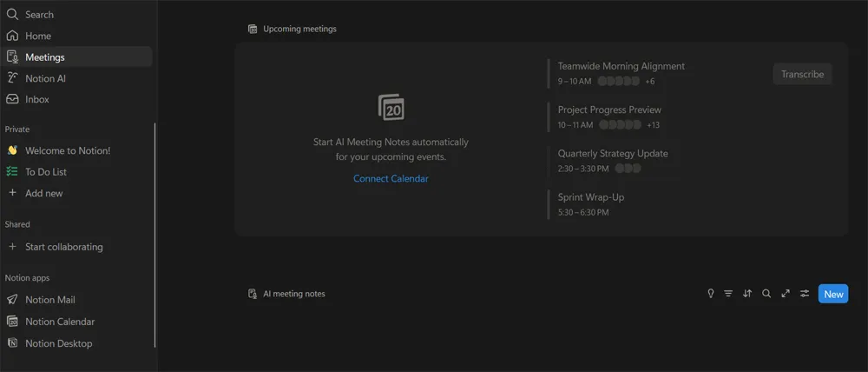Open the To Do List page
The image size is (868, 372).
tap(46, 172)
